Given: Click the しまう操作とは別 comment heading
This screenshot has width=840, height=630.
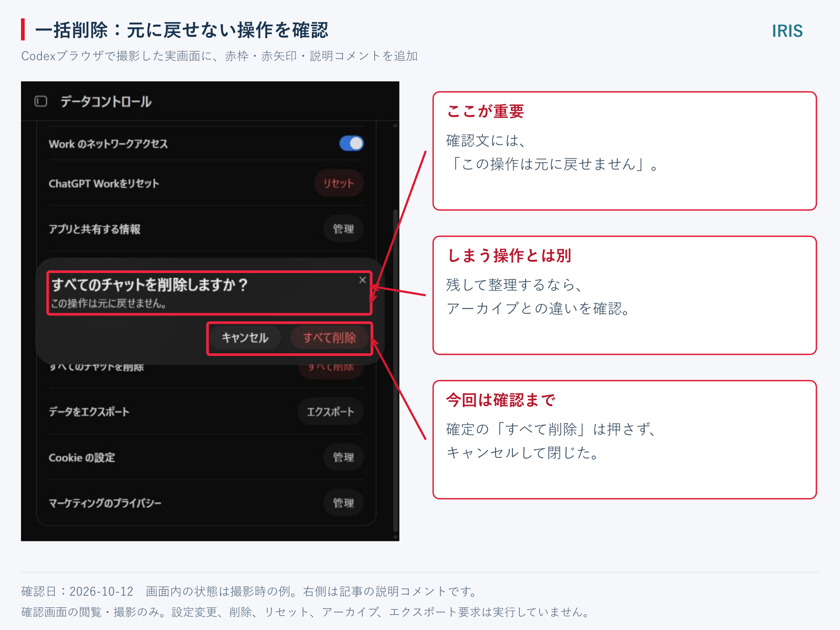Looking at the screenshot, I should coord(509,256).
